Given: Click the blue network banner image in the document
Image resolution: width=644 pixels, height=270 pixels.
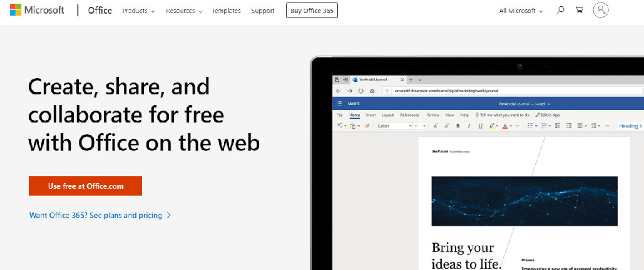Looking at the screenshot, I should click(524, 201).
